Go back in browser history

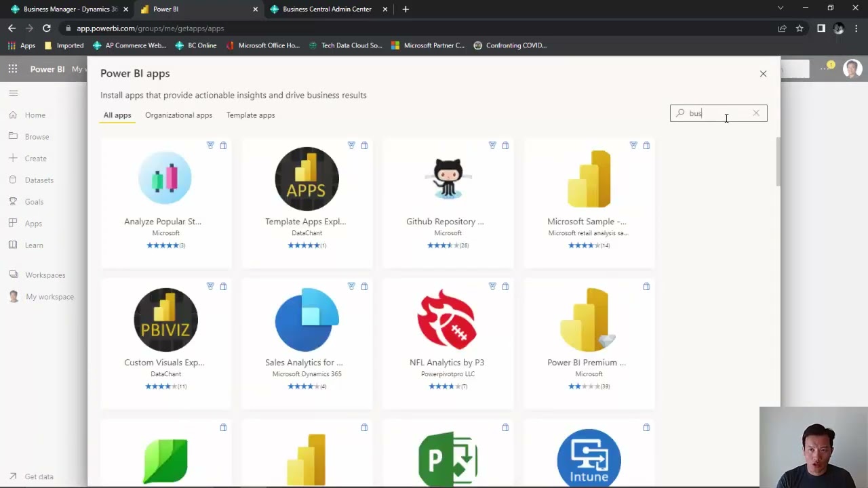click(x=12, y=28)
